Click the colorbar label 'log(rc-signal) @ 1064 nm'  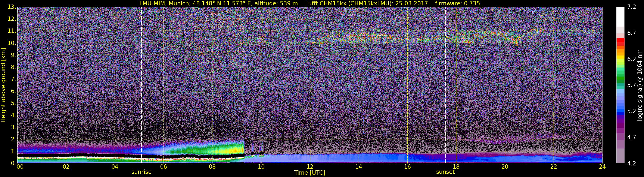pos(639,85)
